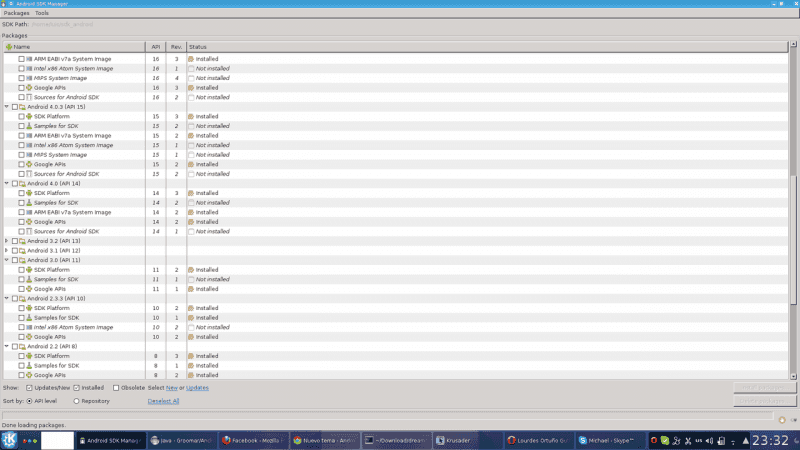Tick checkbox for MIPS System Image API 16
Image resolution: width=800 pixels, height=450 pixels.
21,78
